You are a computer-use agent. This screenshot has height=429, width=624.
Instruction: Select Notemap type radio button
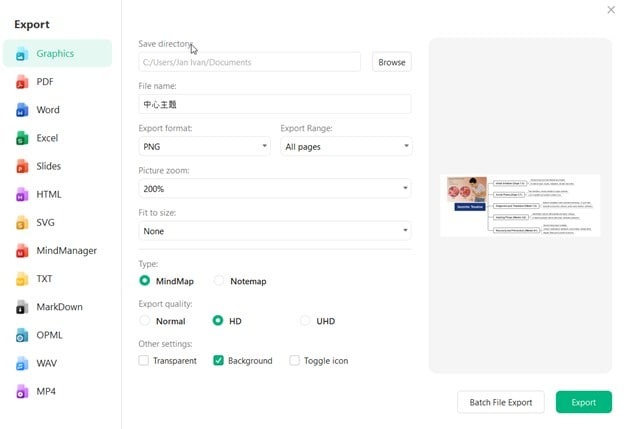click(x=219, y=281)
